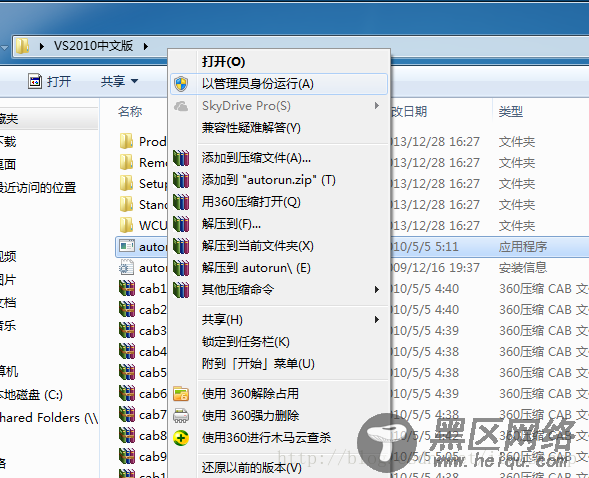Open 本地磁盘 (C:) in navigation pane
The height and width of the screenshot is (478, 589).
pos(32,395)
